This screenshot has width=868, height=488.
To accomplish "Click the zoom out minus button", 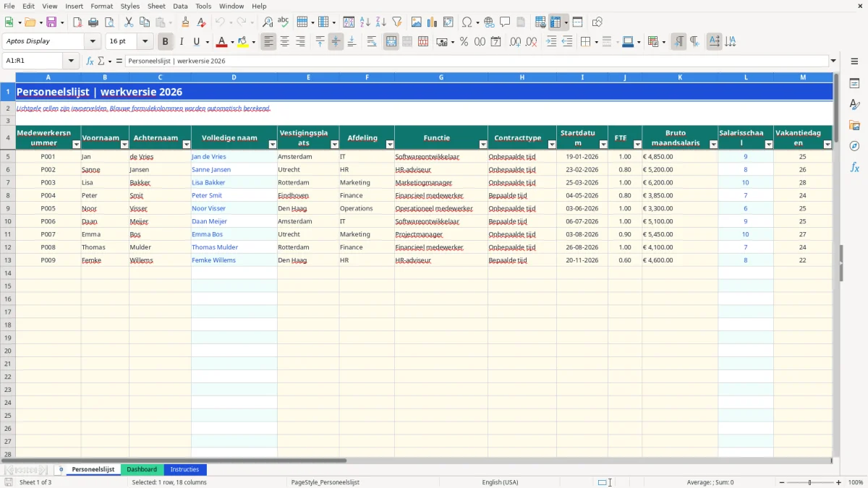I will 781,482.
